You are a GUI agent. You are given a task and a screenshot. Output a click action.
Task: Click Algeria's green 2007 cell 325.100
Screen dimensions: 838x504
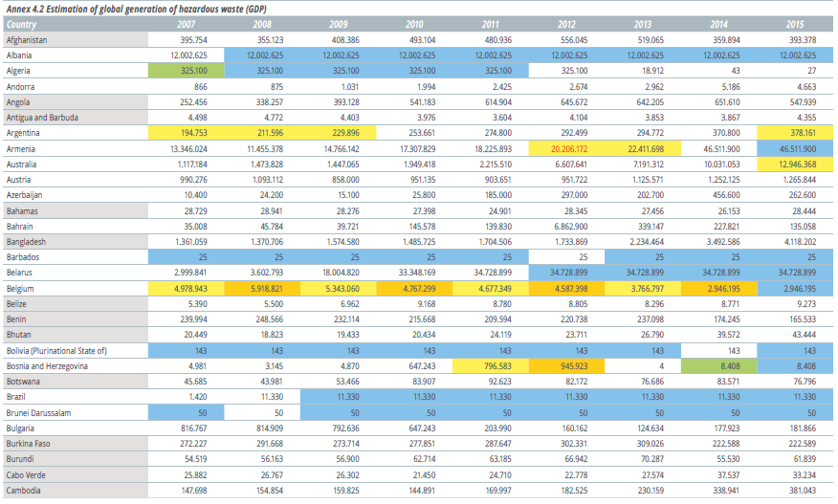point(186,71)
